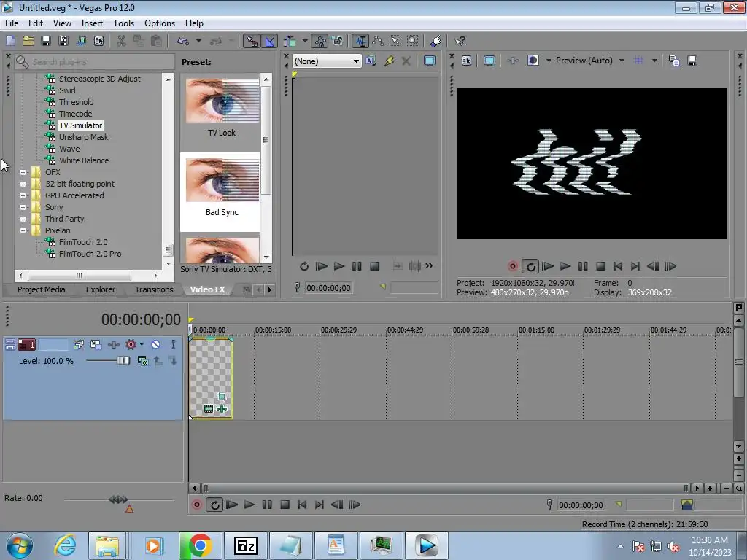Select the Normal Edit tool
747x560 pixels.
[x=360, y=41]
